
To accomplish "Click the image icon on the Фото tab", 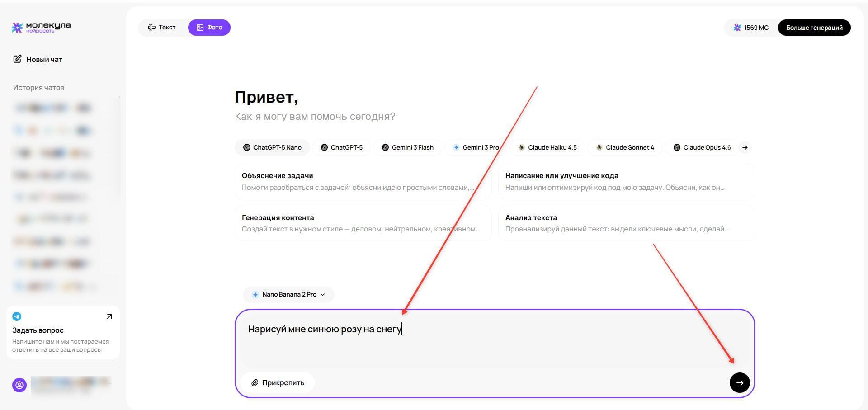I will pyautogui.click(x=200, y=28).
